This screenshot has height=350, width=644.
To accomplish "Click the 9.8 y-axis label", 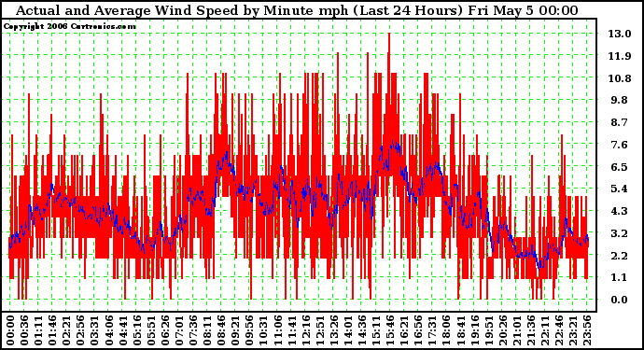I will pos(620,100).
